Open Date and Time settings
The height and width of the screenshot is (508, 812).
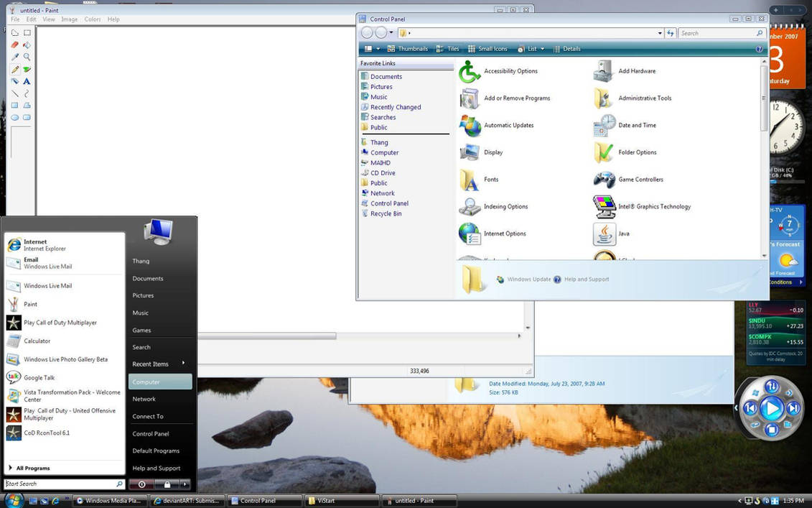tap(636, 125)
